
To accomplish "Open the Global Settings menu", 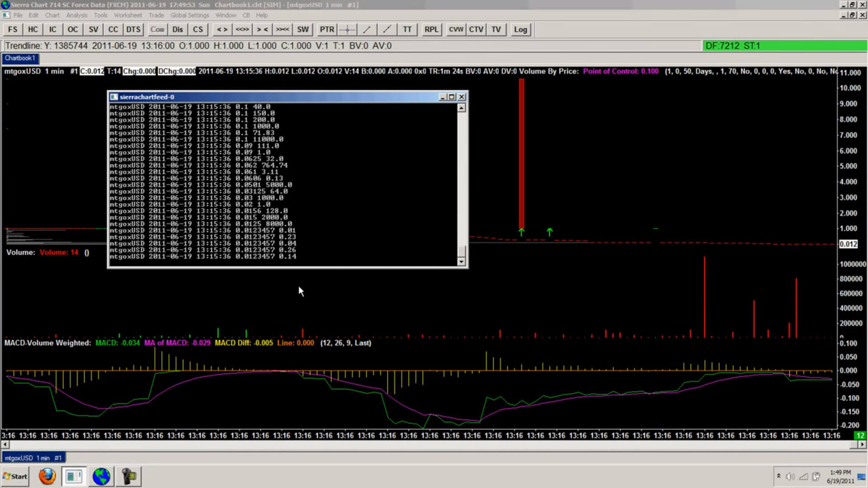I will 189,15.
